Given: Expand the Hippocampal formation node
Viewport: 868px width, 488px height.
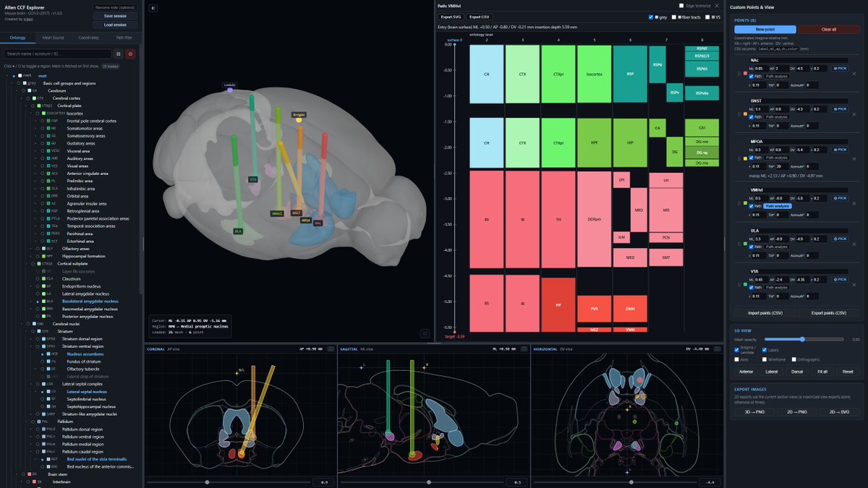Looking at the screenshot, I should (x=31, y=256).
